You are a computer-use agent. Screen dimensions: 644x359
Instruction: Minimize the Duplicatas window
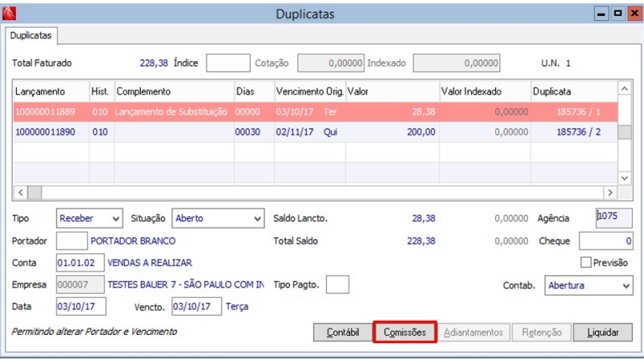pos(601,14)
